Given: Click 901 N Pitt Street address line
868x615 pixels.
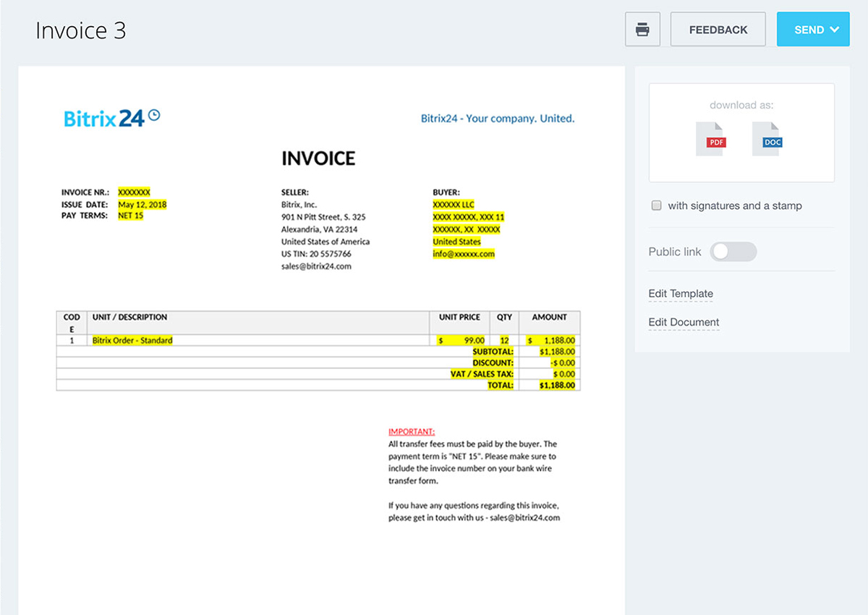Looking at the screenshot, I should 323,217.
